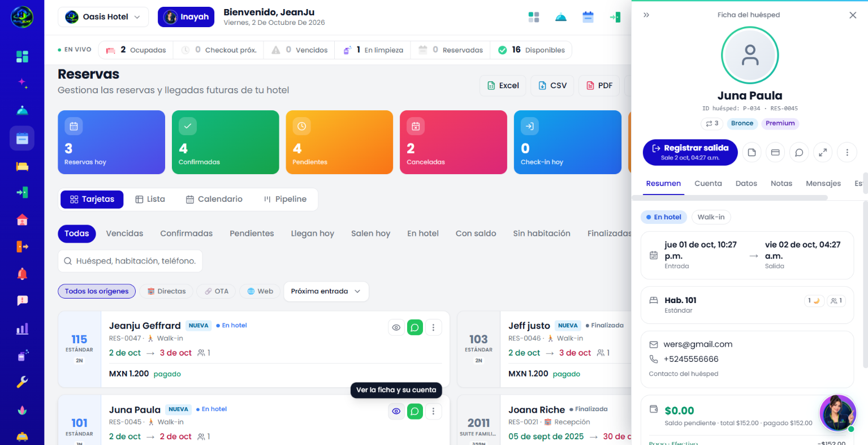Viewport: 868px width, 445px height.
Task: Click the eye icon on Juna Paula's card
Action: (x=396, y=411)
